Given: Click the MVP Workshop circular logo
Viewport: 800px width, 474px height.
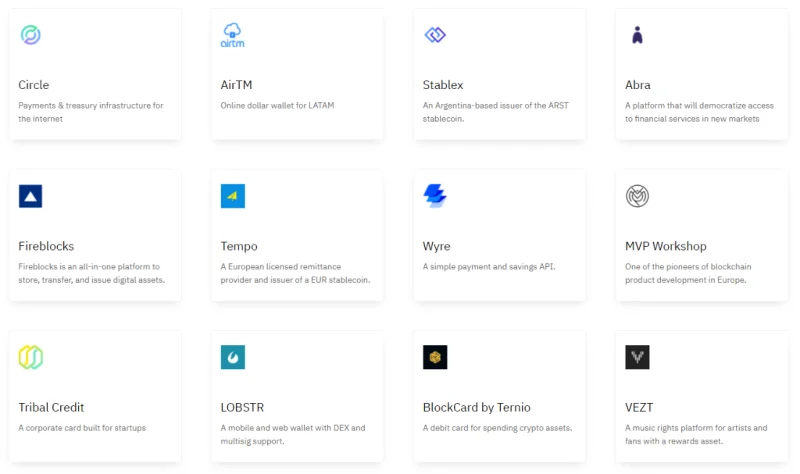Looking at the screenshot, I should [x=637, y=196].
